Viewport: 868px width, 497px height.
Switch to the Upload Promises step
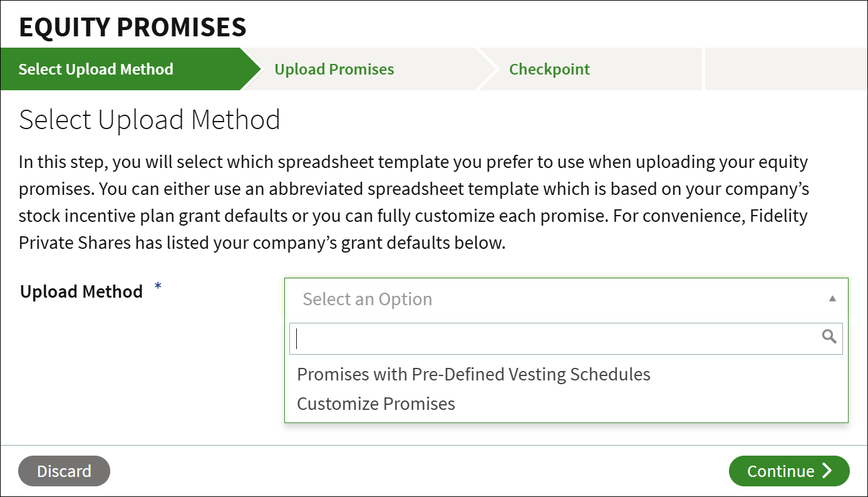334,69
